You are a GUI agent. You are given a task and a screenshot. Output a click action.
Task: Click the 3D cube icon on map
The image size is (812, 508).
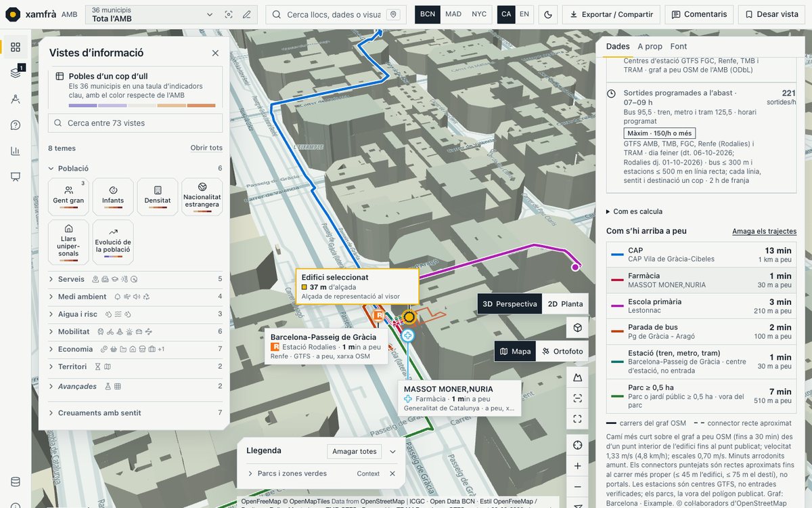(x=577, y=328)
